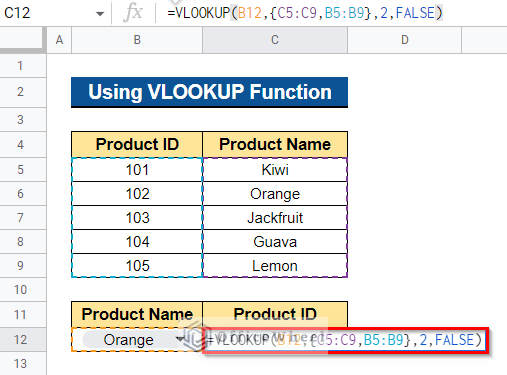Select the Product ID header in row 11

point(275,314)
